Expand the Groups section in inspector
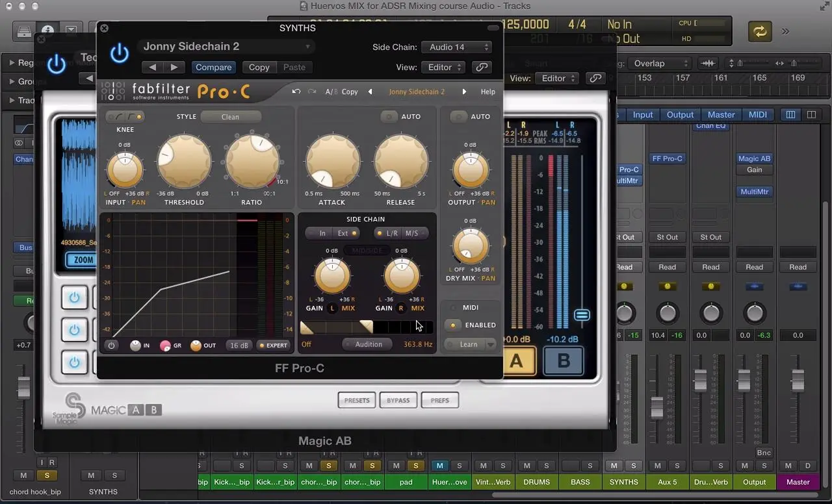The width and height of the screenshot is (832, 504). pos(12,81)
